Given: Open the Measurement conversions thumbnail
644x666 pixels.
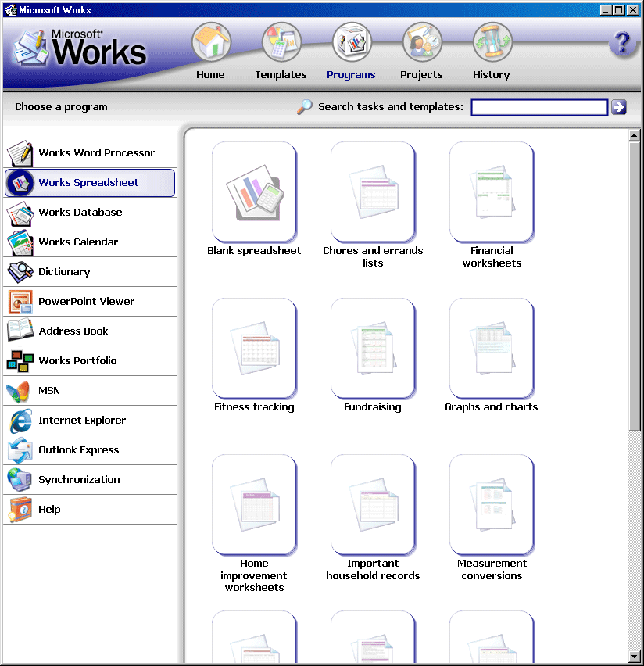Looking at the screenshot, I should pyautogui.click(x=492, y=505).
